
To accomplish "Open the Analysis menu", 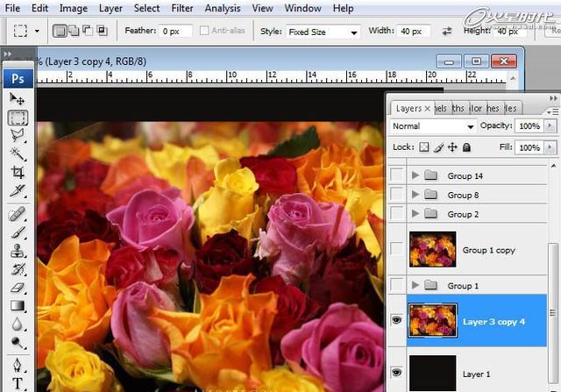I will [x=222, y=8].
